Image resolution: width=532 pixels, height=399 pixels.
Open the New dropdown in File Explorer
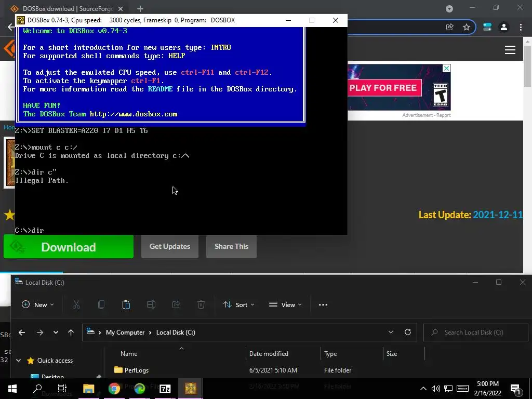click(x=37, y=304)
